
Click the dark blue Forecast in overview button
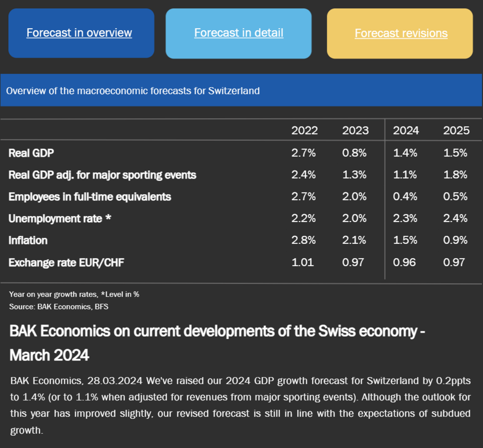82,33
